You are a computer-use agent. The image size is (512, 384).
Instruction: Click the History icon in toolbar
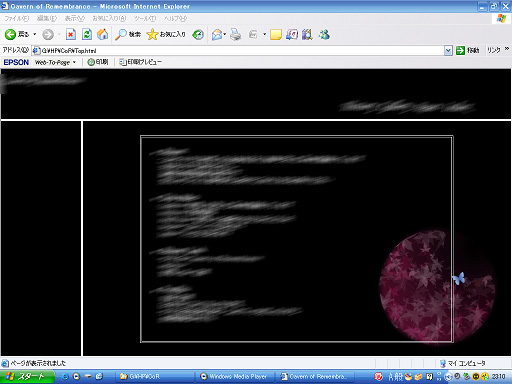point(198,34)
